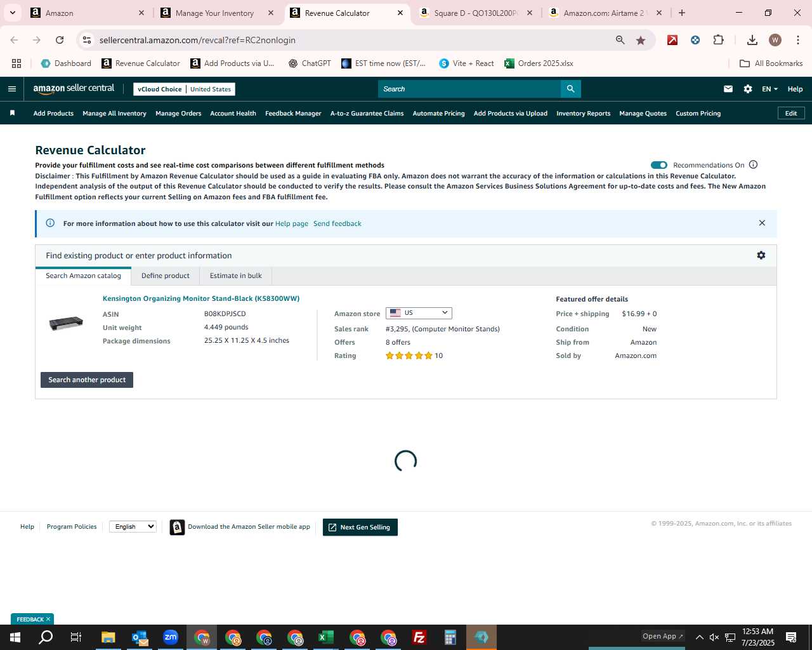Open File Explorer from taskbar
The height and width of the screenshot is (650, 812).
tap(108, 637)
